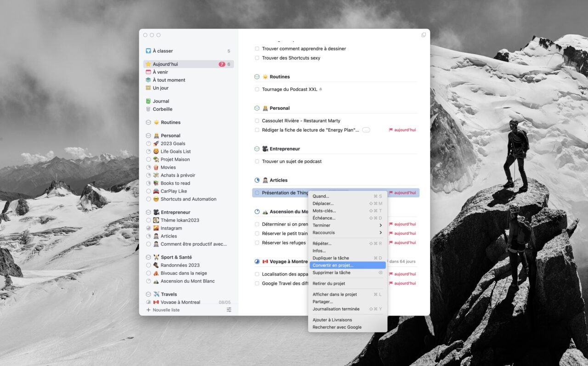Open the Corbeille trash icon
This screenshot has height=366, width=588.
tap(148, 109)
